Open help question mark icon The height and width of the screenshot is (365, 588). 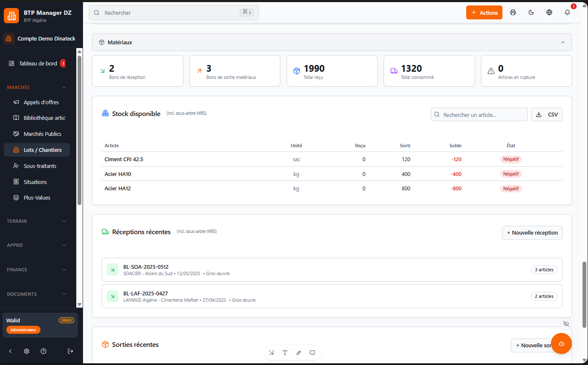click(x=43, y=351)
